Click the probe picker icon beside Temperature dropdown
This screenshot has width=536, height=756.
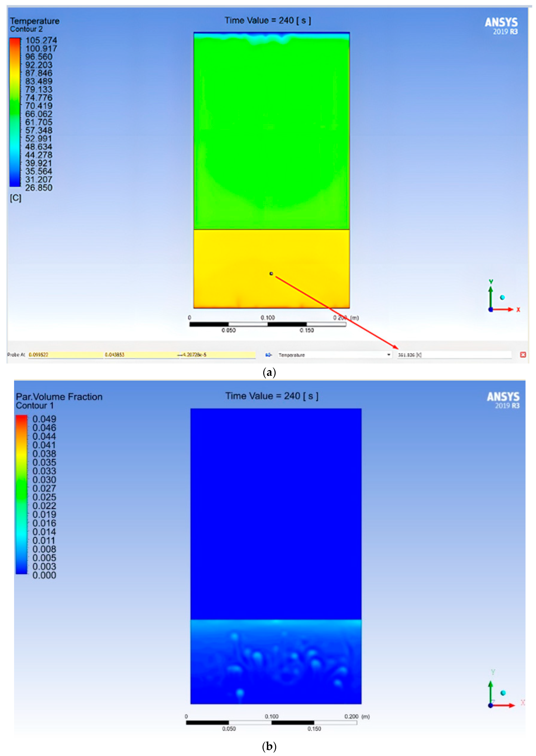point(268,355)
